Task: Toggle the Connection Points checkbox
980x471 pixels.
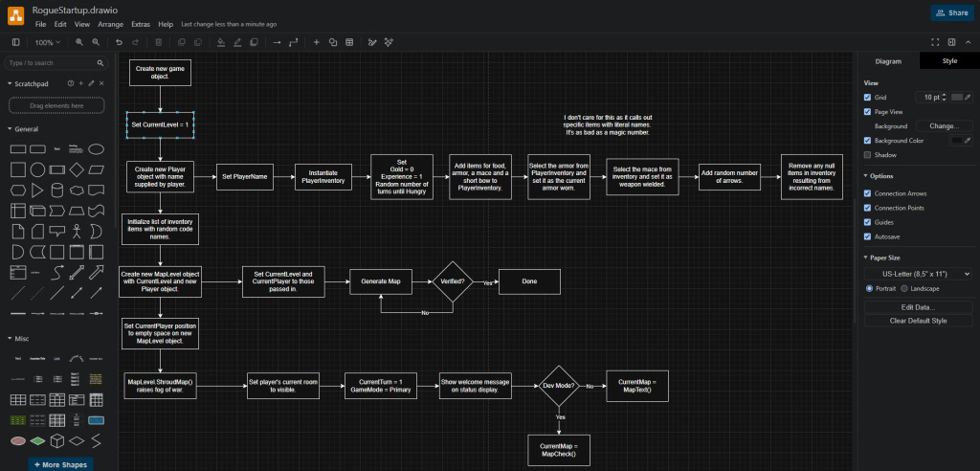Action: (867, 208)
